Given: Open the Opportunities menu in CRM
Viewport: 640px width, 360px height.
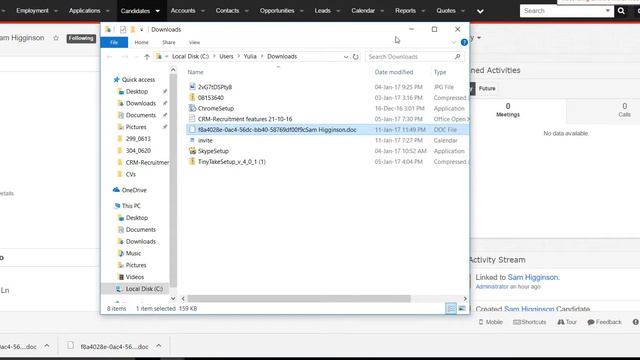Looking at the screenshot, I should pyautogui.click(x=277, y=11).
